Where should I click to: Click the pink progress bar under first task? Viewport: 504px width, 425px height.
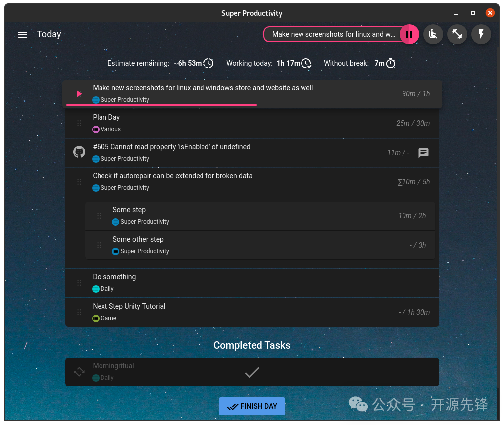(161, 105)
